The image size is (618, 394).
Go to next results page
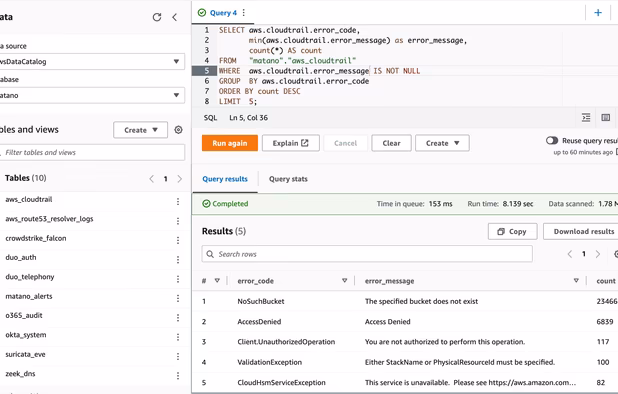pos(598,254)
